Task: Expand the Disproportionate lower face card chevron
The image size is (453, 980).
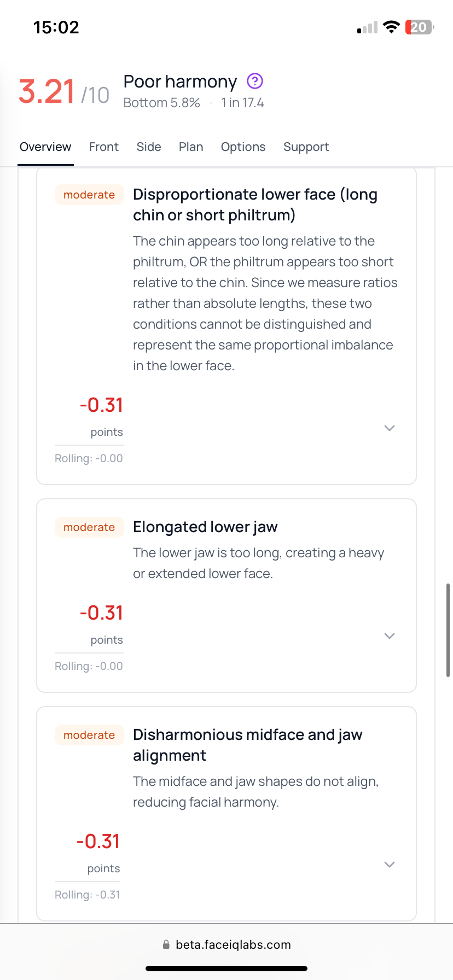Action: pos(390,428)
